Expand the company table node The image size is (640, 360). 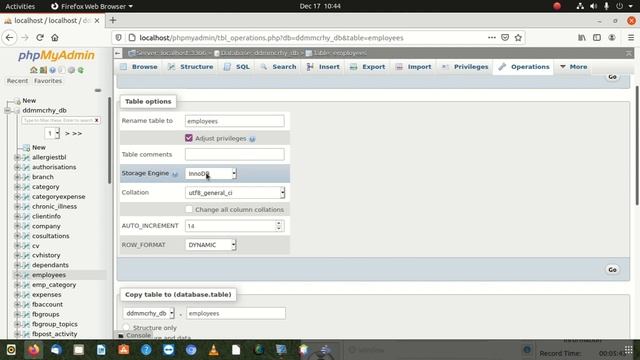pos(17,226)
